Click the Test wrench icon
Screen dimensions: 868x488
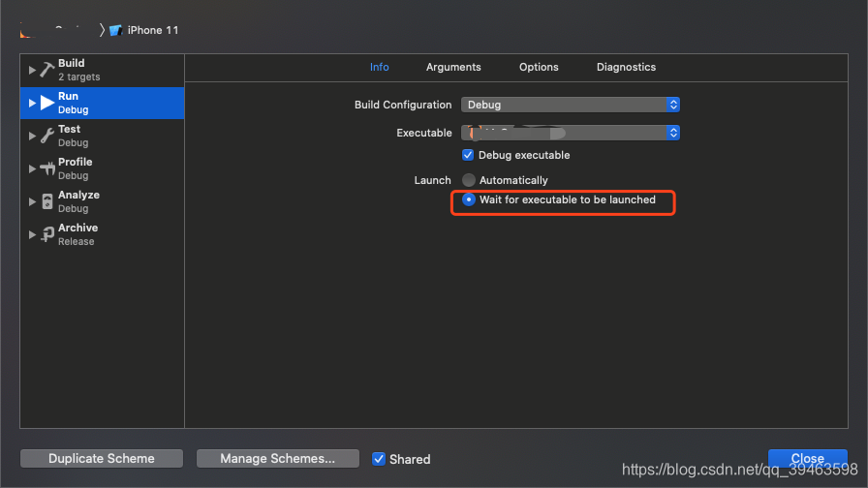click(x=47, y=136)
